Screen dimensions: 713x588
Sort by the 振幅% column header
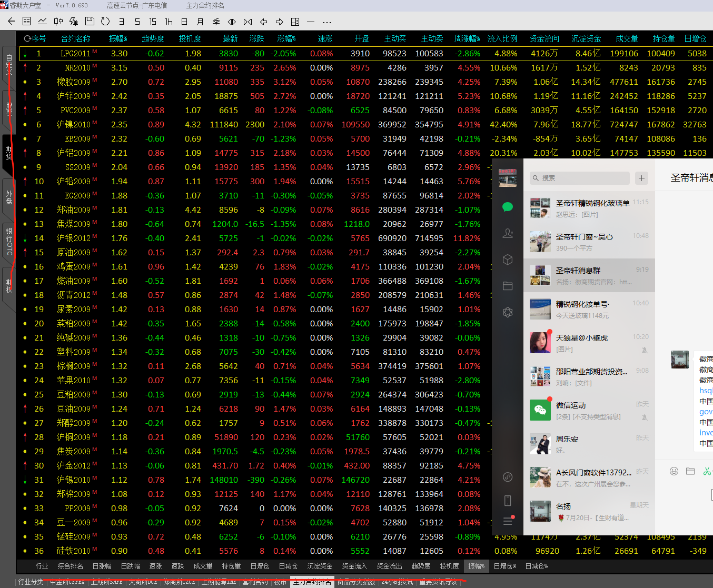point(118,38)
